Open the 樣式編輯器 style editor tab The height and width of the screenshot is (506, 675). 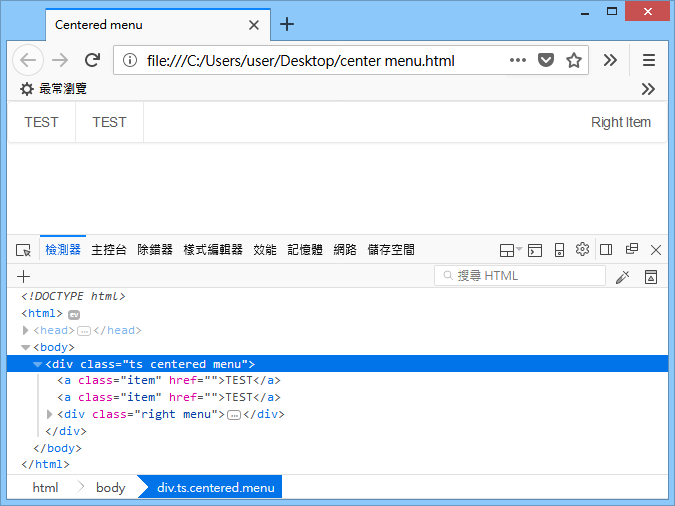(x=213, y=250)
